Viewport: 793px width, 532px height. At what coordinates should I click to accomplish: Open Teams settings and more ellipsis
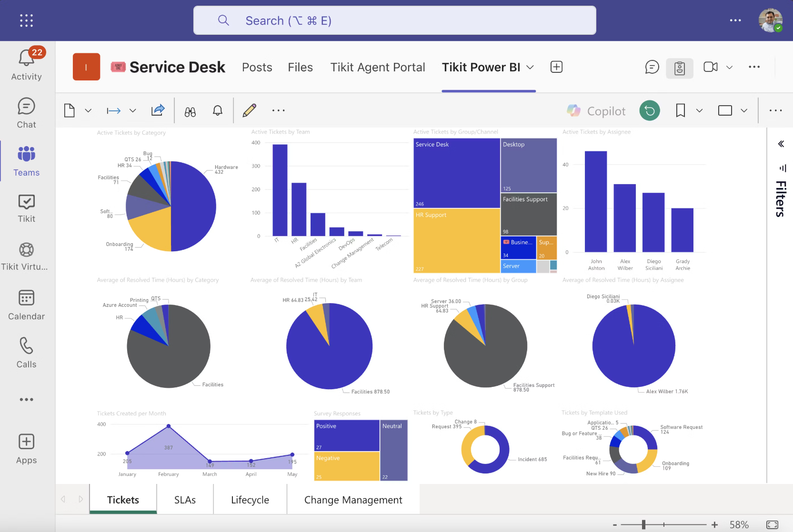coord(735,20)
